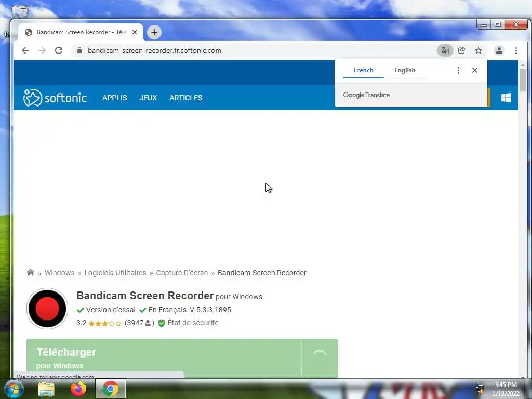Reload the Softonic page
The width and height of the screenshot is (532, 399).
click(59, 50)
